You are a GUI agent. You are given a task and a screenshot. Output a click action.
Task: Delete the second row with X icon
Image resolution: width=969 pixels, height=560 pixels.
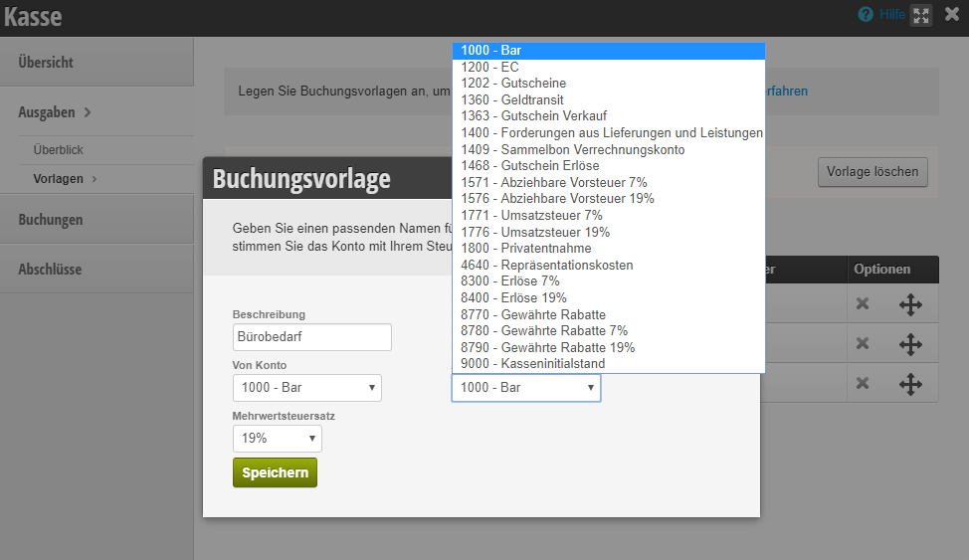click(x=863, y=343)
